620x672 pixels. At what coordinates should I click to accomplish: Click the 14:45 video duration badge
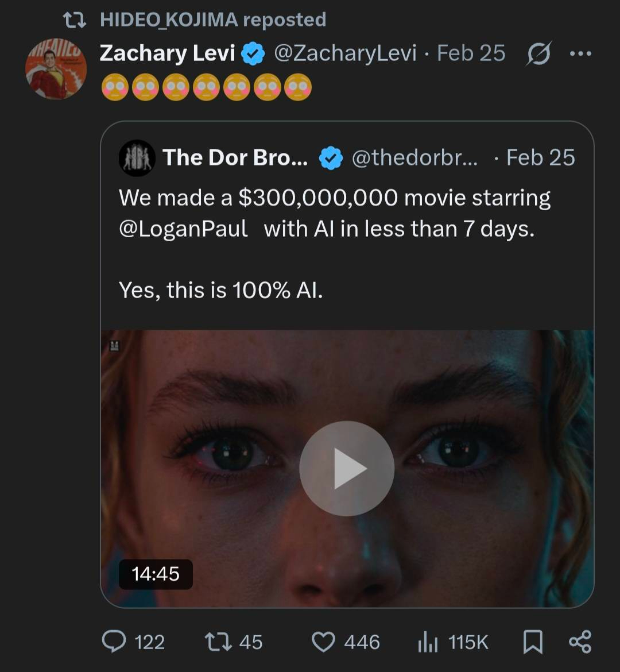(x=156, y=574)
